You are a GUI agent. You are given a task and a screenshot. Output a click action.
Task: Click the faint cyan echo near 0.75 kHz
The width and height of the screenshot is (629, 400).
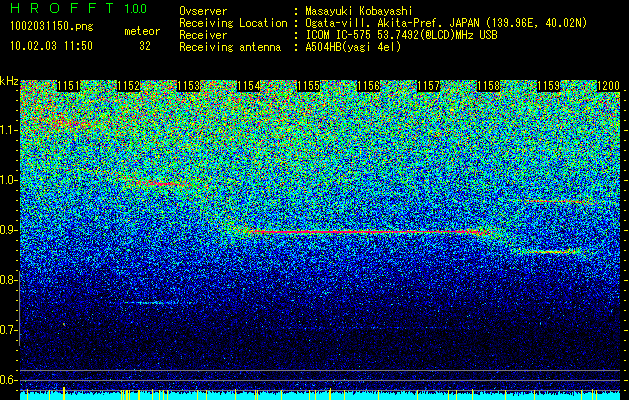[x=152, y=303]
